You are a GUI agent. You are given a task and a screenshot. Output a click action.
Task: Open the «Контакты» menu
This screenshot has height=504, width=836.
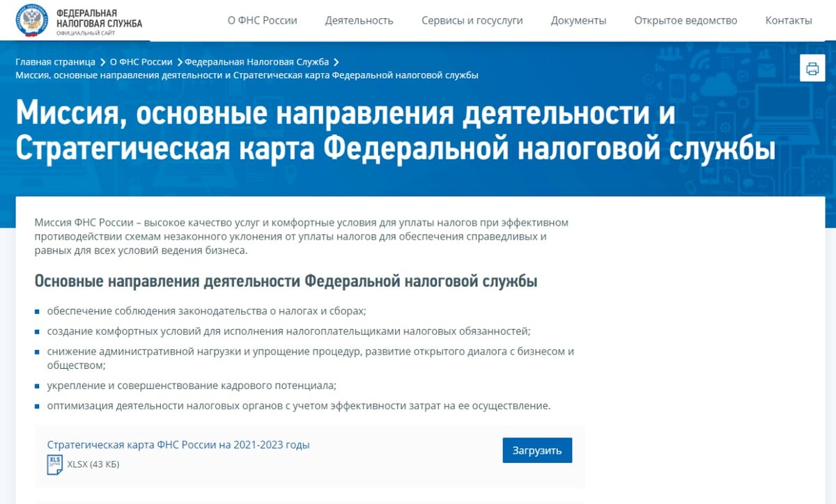(789, 20)
